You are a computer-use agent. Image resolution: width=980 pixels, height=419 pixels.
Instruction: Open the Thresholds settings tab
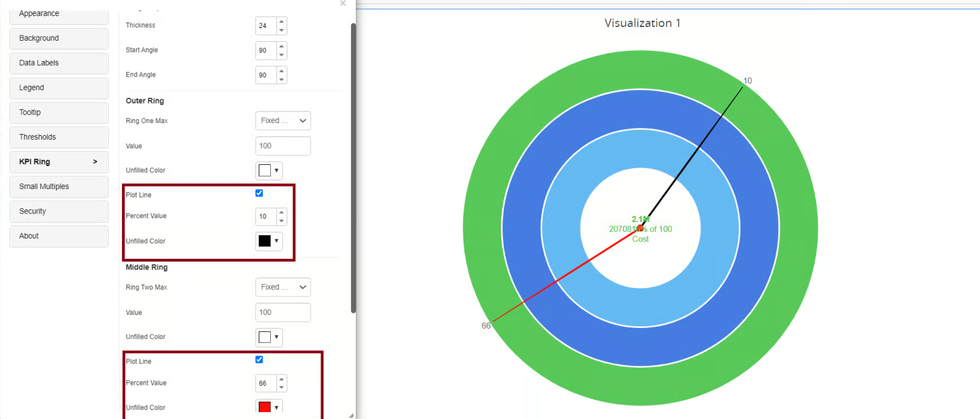[59, 137]
